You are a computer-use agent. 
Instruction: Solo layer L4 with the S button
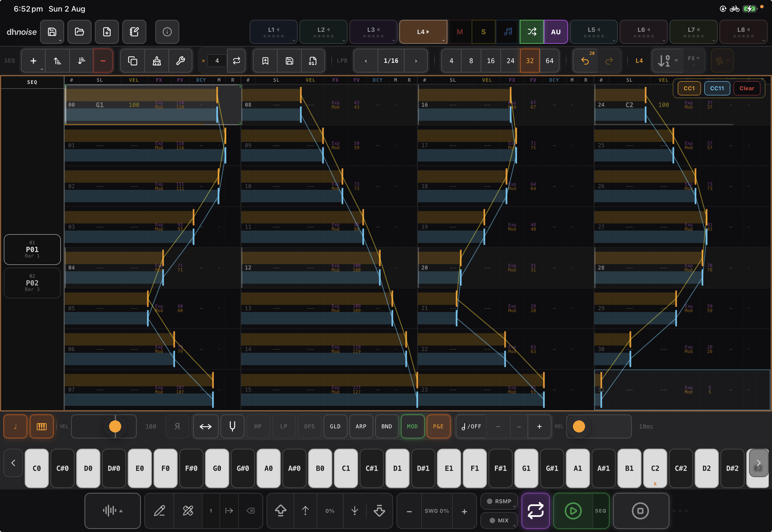pos(483,32)
